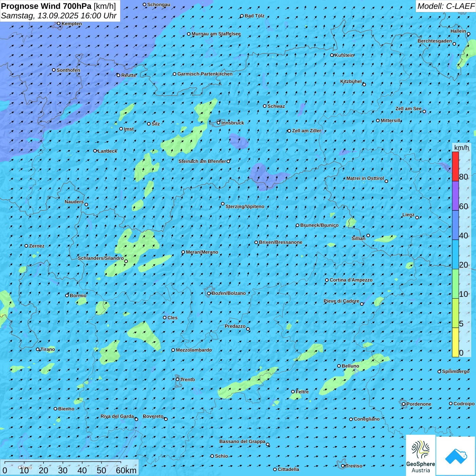Viewport: 476px width, 476px height.
Task: Click the 'Sonthofen' label
Action: [x=68, y=70]
